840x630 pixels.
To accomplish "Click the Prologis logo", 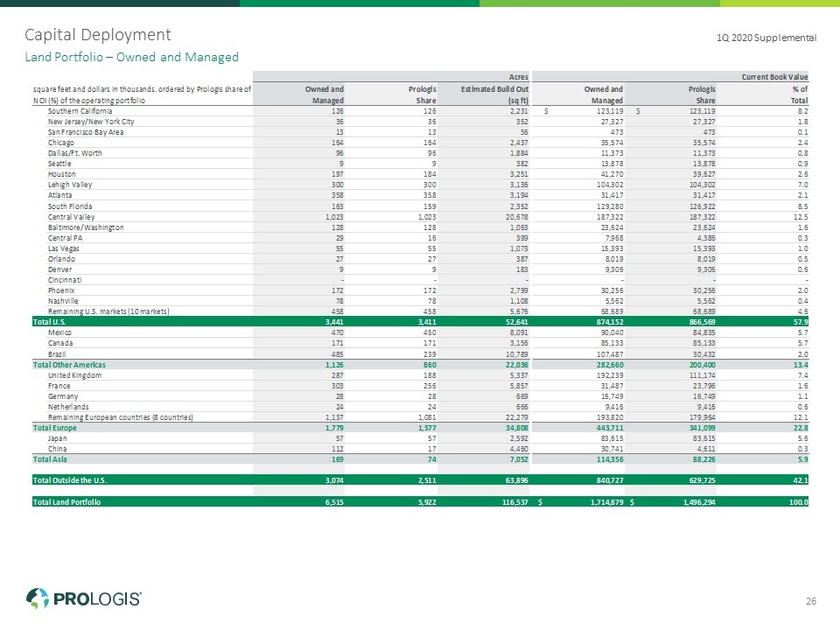I will click(x=84, y=598).
